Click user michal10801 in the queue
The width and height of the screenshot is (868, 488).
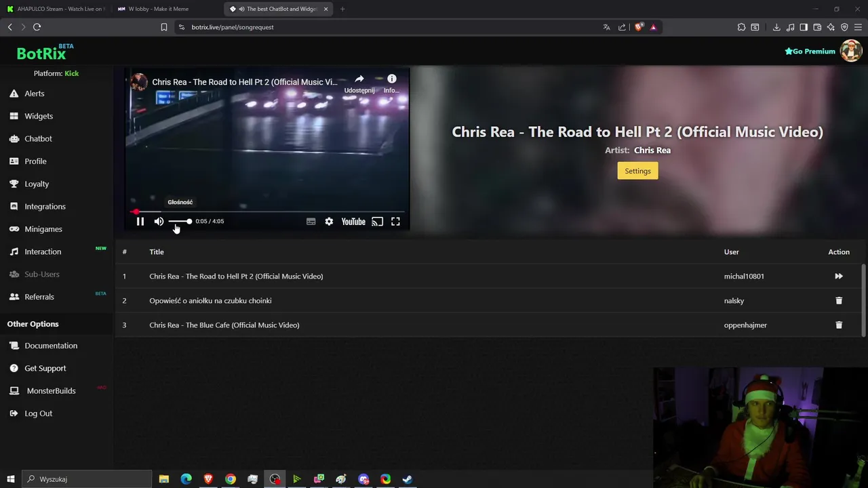pos(744,276)
